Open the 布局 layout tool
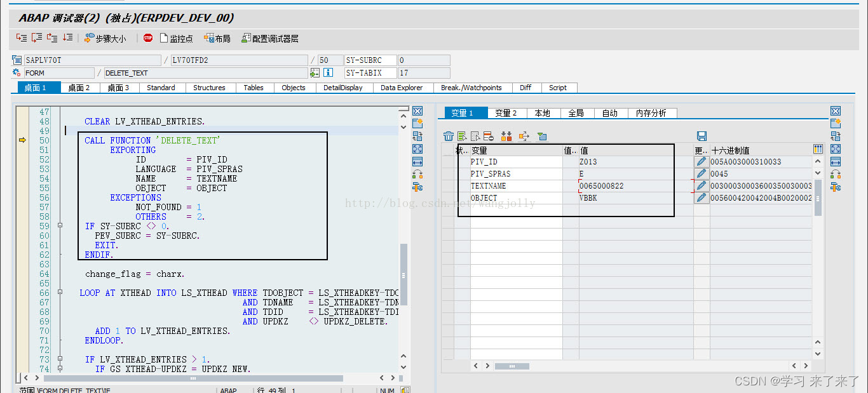Viewport: 868px width, 393px height. [x=216, y=38]
